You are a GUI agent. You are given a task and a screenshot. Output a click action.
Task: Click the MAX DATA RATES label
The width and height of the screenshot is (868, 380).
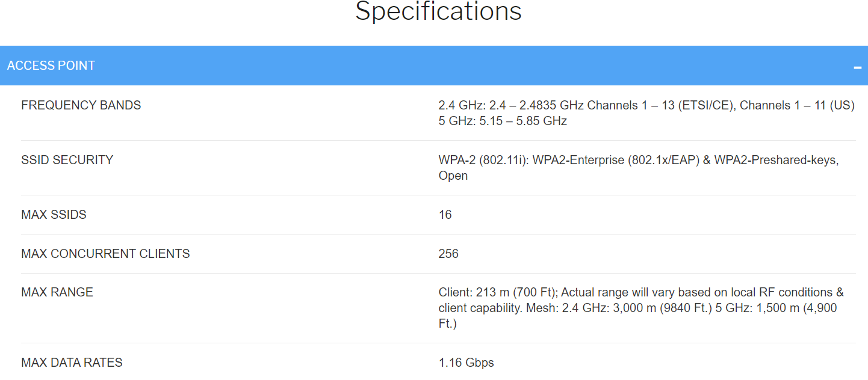coord(72,363)
